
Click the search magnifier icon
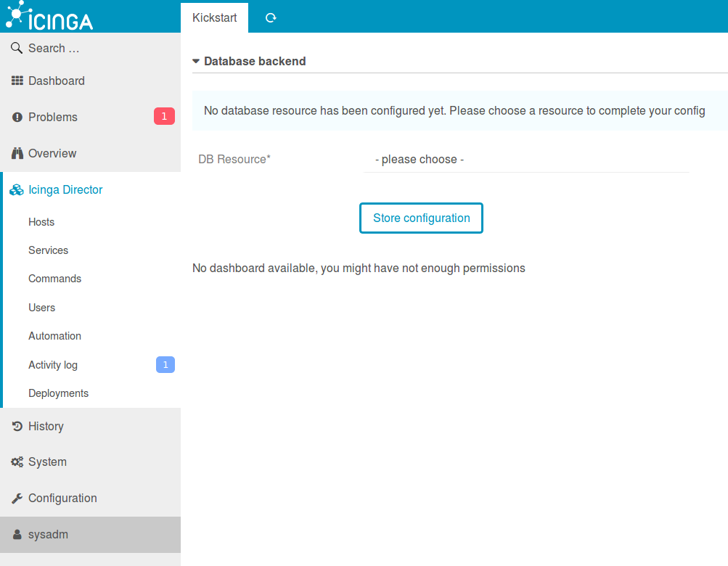[x=17, y=48]
